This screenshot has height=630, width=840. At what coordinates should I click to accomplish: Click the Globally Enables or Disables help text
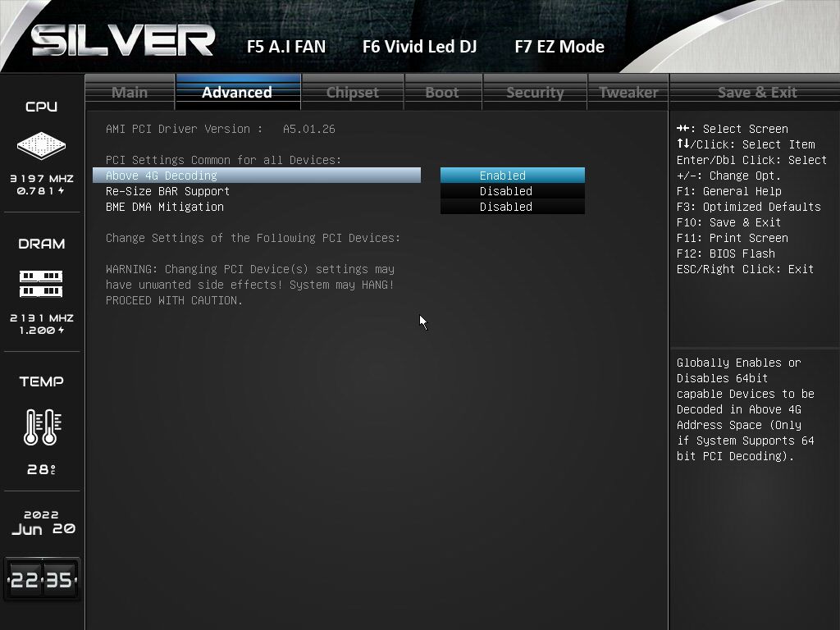tap(745, 409)
